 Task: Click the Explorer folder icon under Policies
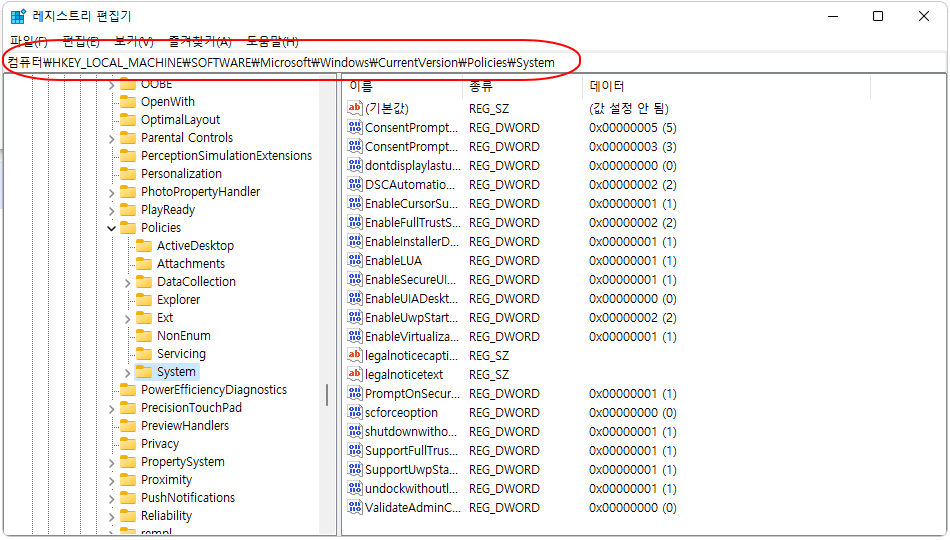144,299
